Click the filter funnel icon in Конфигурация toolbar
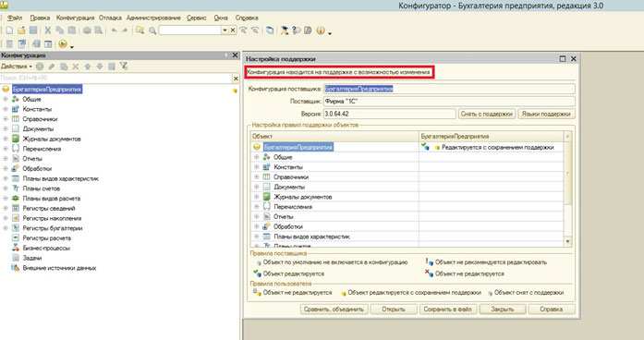The height and width of the screenshot is (340, 644). coord(123,67)
